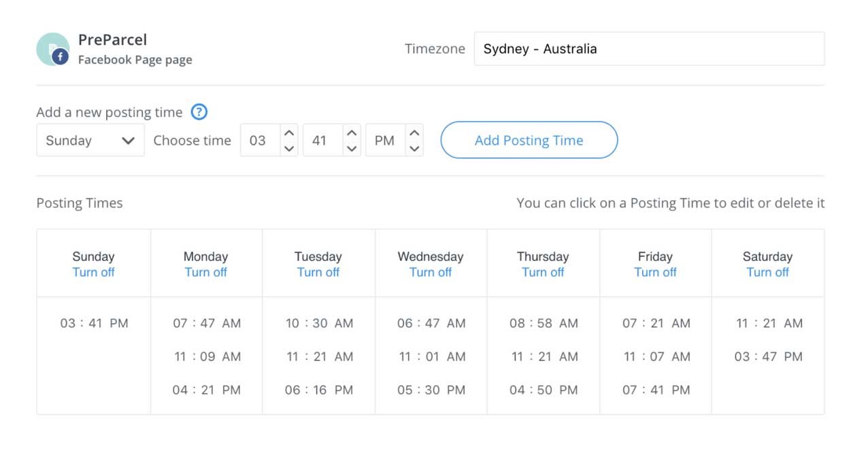Edit Thursday's 11:21 AM posting time
This screenshot has width=868, height=461.
(x=544, y=356)
